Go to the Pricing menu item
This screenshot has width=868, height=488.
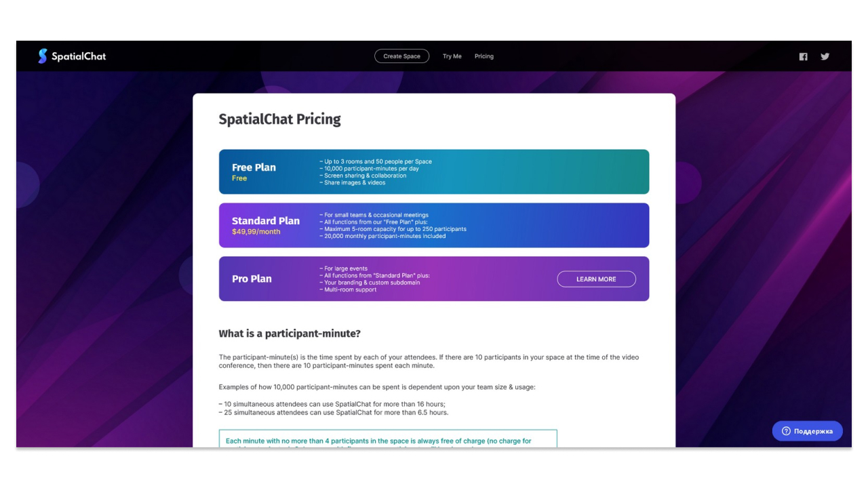[x=484, y=56]
